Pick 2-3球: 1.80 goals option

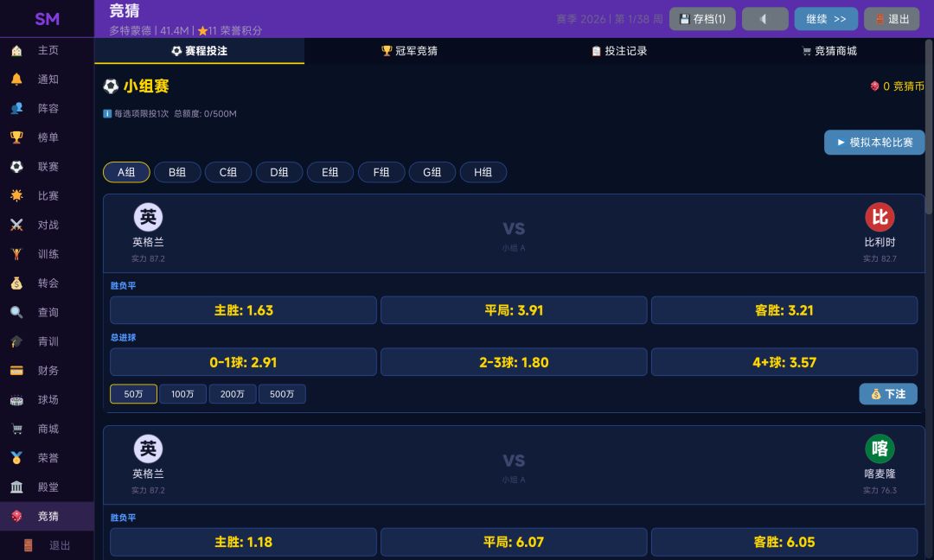(514, 362)
